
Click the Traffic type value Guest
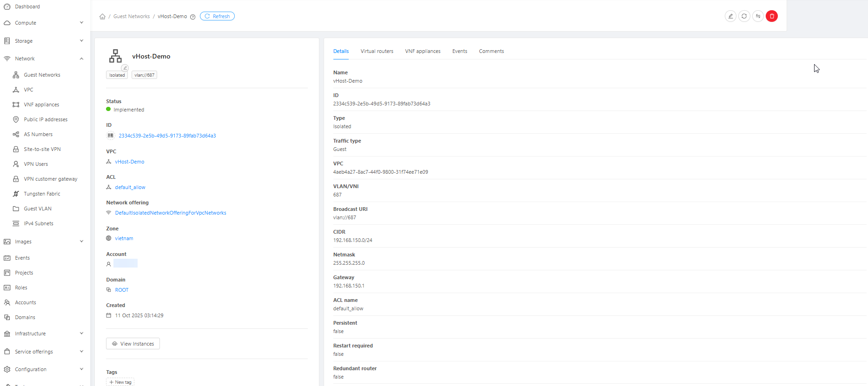[340, 149]
